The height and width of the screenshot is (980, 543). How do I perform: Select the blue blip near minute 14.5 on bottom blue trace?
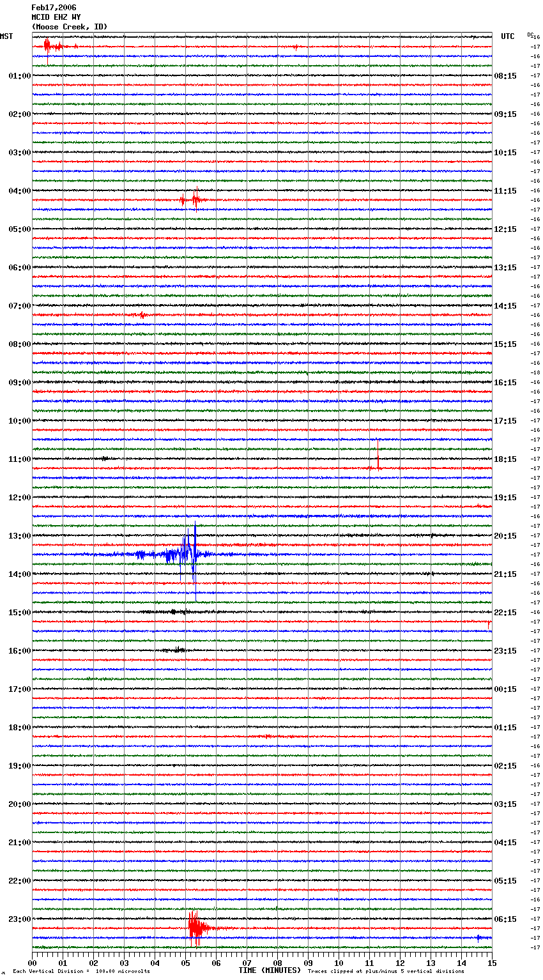coord(478,938)
